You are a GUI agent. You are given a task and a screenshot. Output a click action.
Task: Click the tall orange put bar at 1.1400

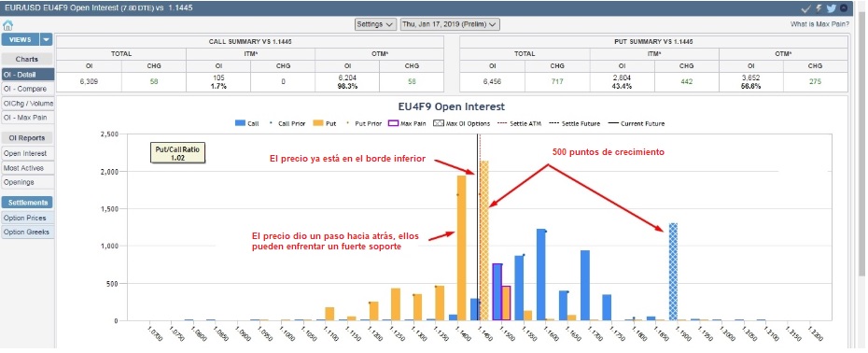click(461, 247)
